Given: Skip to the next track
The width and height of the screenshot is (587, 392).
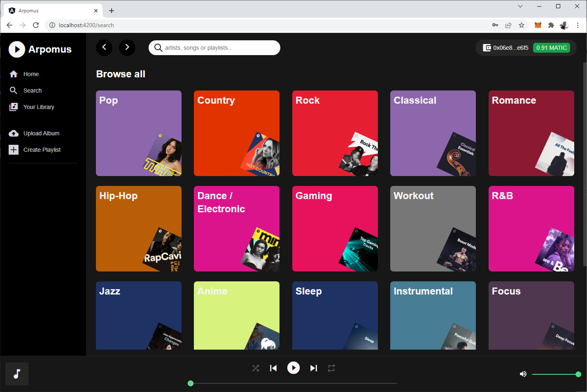Looking at the screenshot, I should click(x=314, y=368).
